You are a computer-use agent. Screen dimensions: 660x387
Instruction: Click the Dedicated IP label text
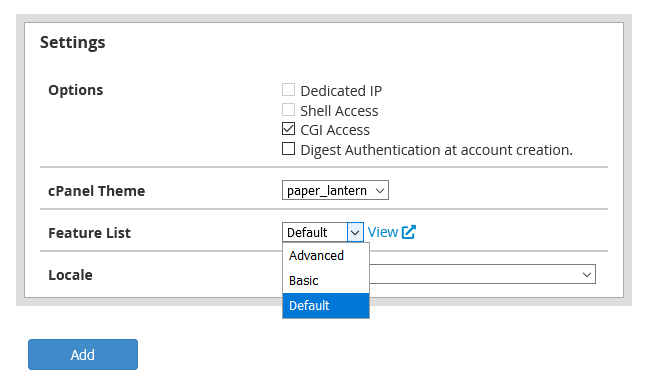point(341,91)
